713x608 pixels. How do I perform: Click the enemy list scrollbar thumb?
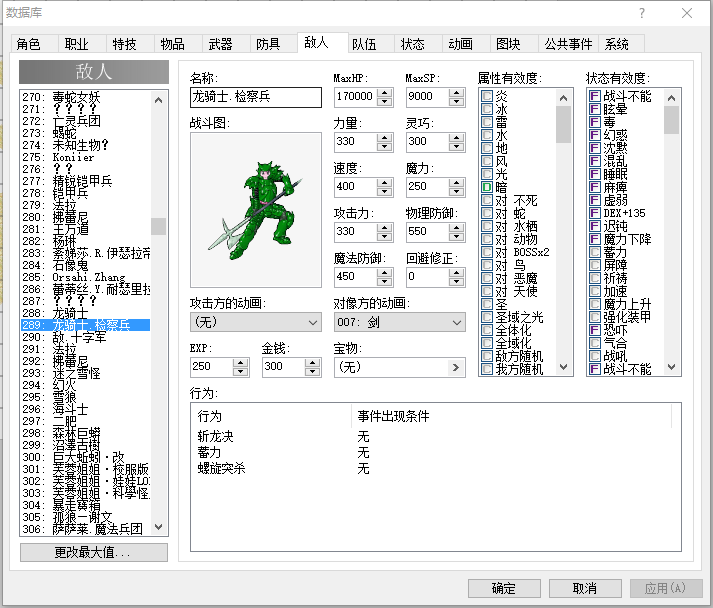(x=158, y=226)
